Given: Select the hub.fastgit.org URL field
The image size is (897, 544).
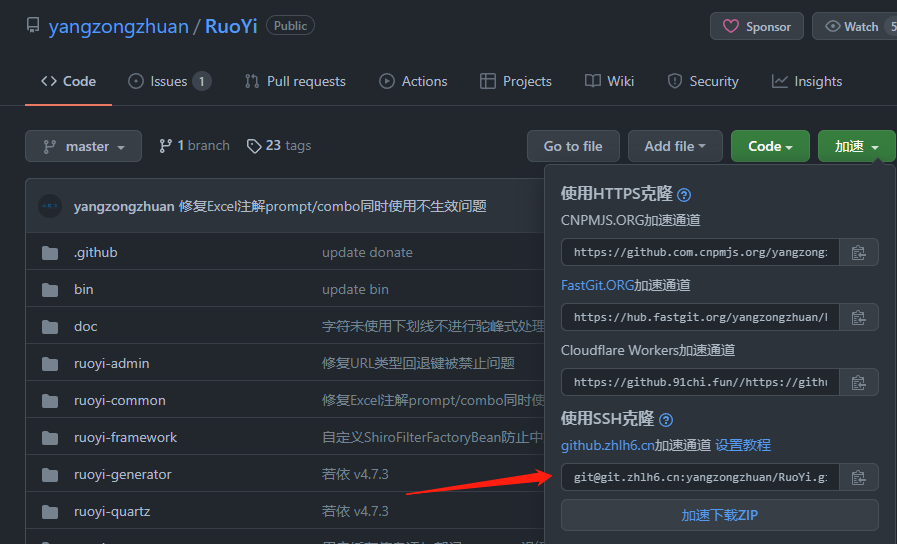Looking at the screenshot, I should click(x=700, y=317).
